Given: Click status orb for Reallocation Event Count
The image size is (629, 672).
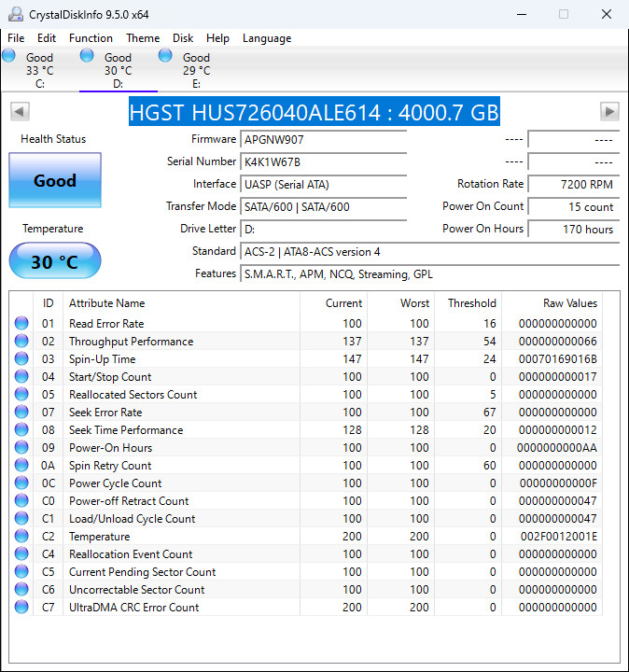Looking at the screenshot, I should 21,554.
